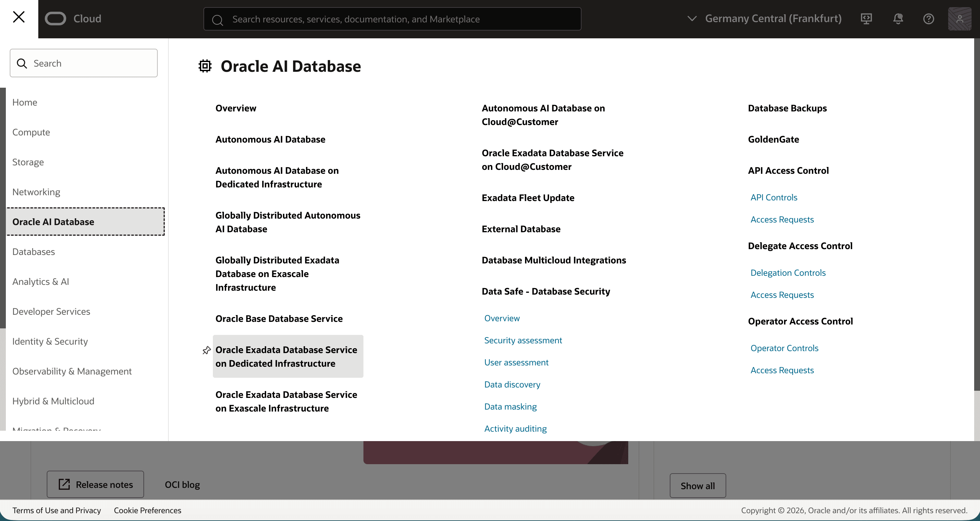
Task: Select Hybrid & Multicloud in the navigation menu
Action: pyautogui.click(x=53, y=401)
